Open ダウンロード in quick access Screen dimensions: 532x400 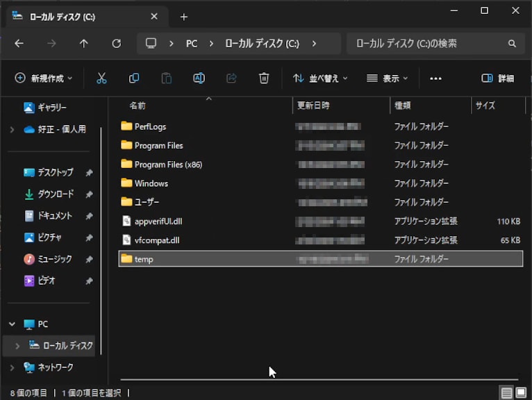(x=49, y=194)
